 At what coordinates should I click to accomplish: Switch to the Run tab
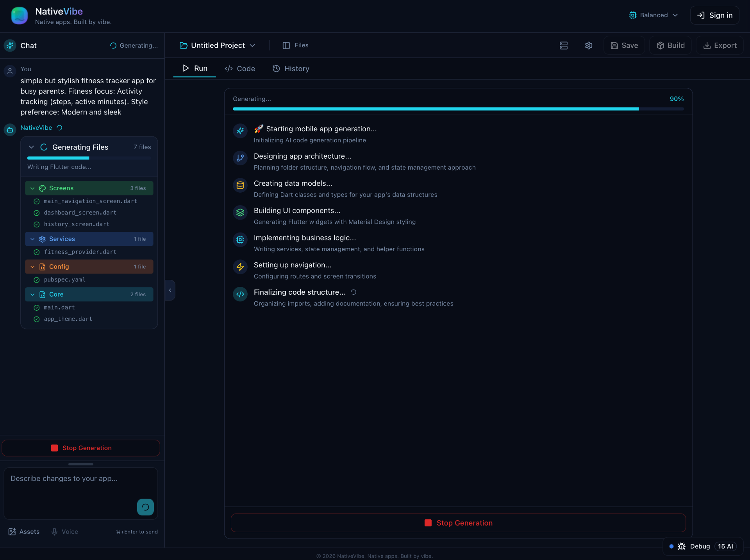point(195,68)
